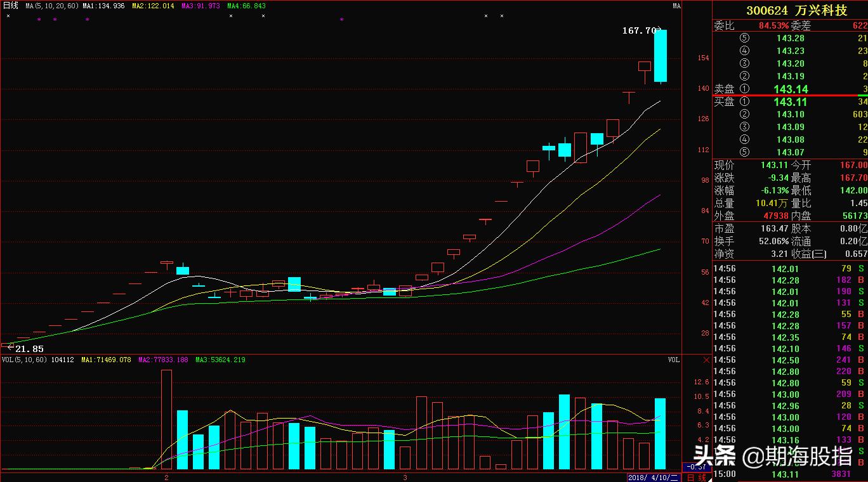Click the sell level ② price 143.19
Screen dimensions: 868x482
point(790,77)
